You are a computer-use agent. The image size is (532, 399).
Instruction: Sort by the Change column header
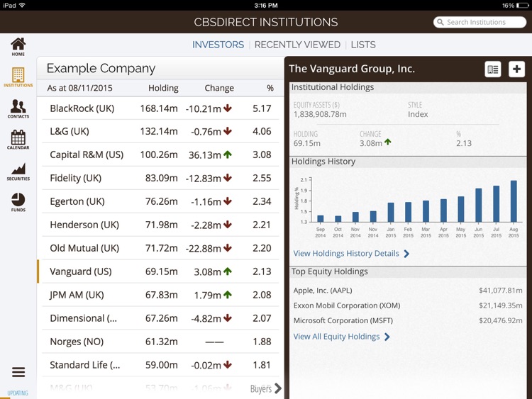click(219, 88)
